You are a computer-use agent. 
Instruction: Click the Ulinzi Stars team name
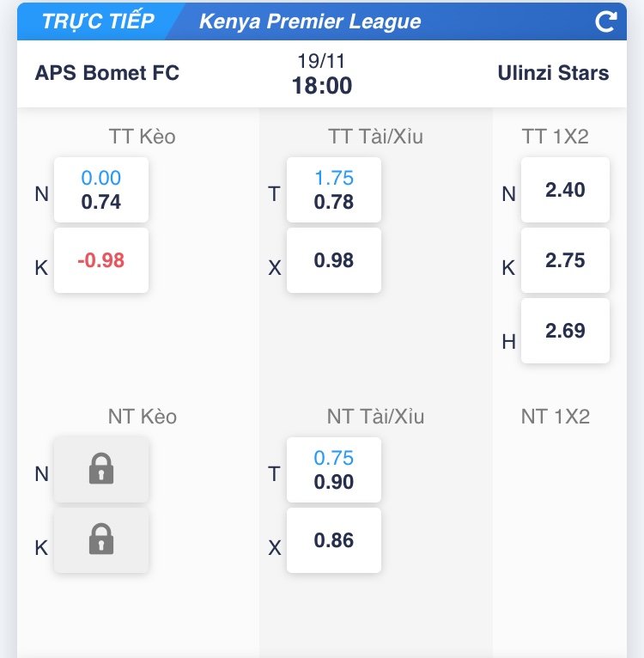click(x=553, y=73)
